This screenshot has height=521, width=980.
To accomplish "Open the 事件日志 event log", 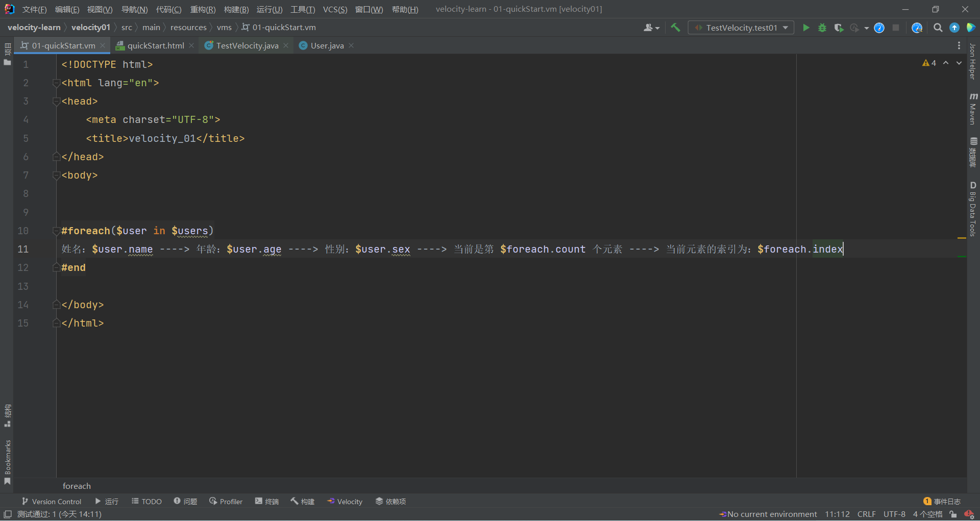I will [x=942, y=502].
